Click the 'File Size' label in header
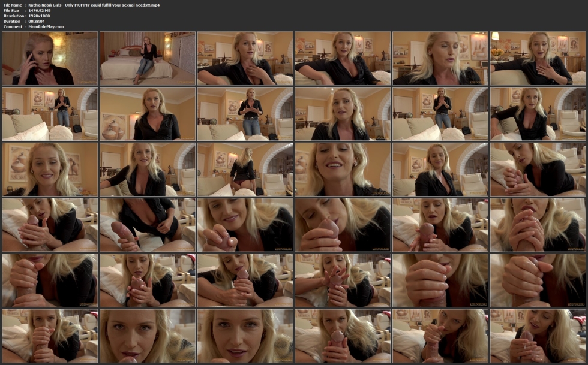This screenshot has height=365, width=588. tap(12, 10)
